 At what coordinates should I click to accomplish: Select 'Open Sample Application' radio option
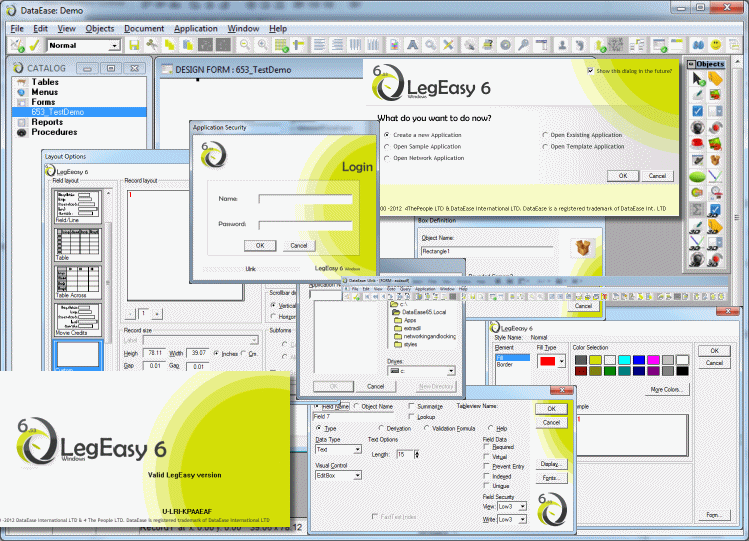387,147
